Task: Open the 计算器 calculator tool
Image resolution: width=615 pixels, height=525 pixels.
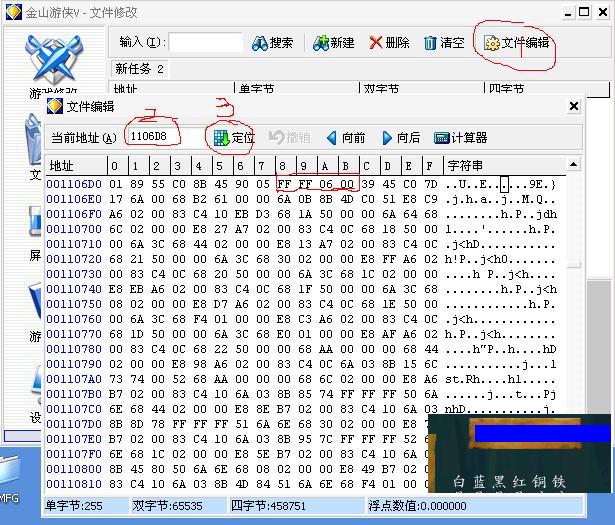Action: [461, 138]
